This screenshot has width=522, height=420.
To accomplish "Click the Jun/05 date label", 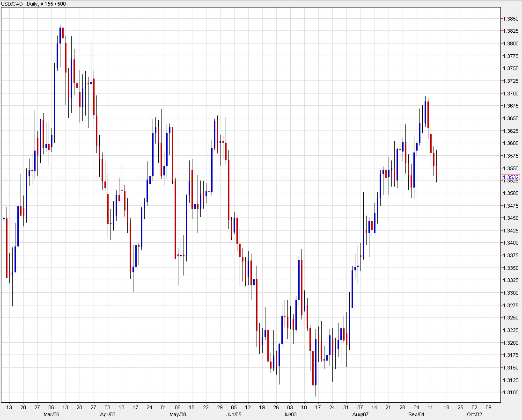I will (233, 414).
